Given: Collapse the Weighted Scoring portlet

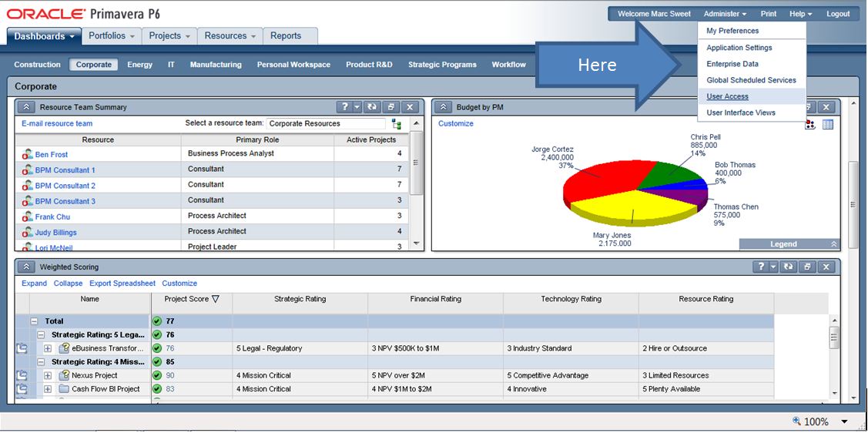Looking at the screenshot, I should [x=26, y=267].
